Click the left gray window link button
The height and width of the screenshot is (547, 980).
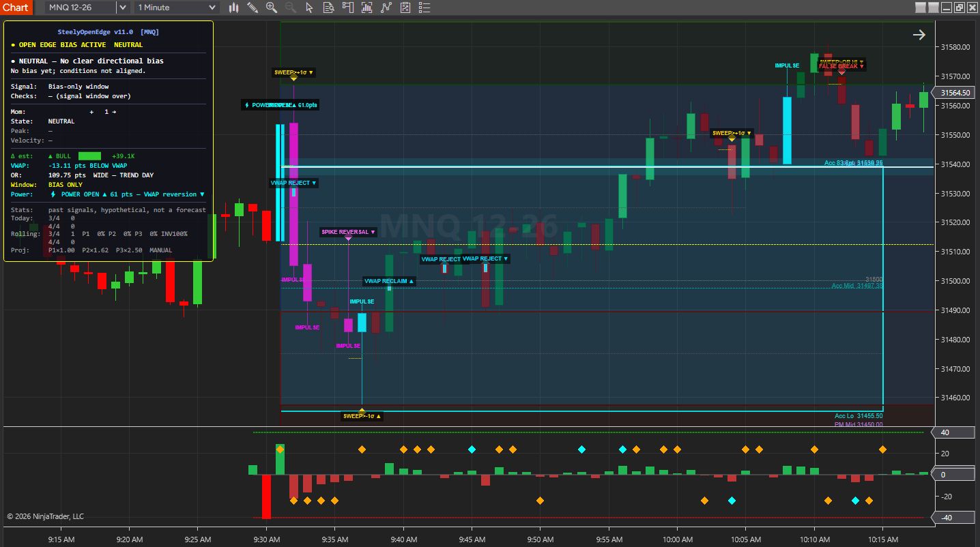(x=921, y=8)
